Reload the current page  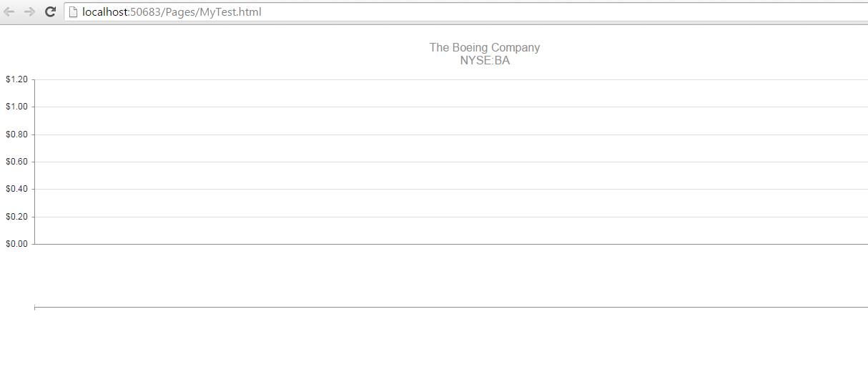(x=51, y=11)
